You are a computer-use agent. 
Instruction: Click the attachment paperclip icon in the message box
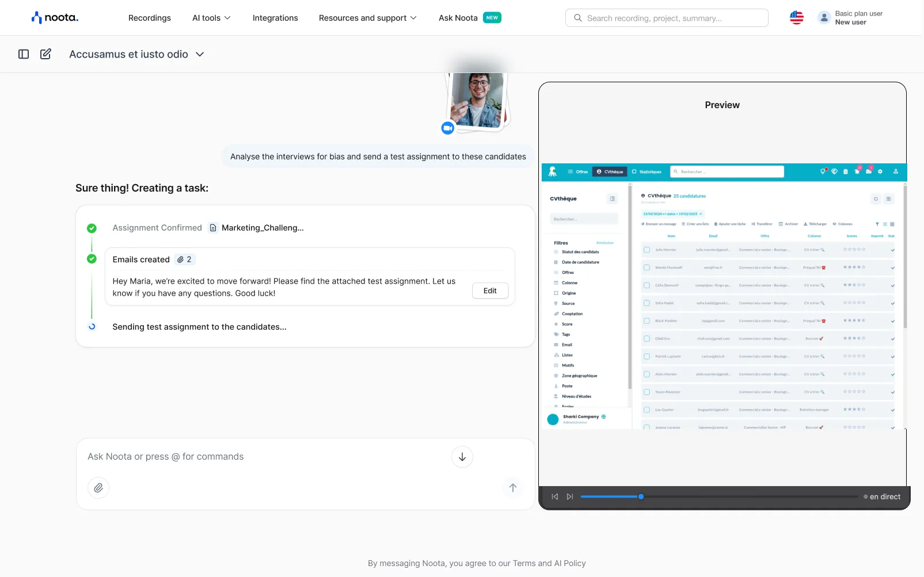(98, 487)
